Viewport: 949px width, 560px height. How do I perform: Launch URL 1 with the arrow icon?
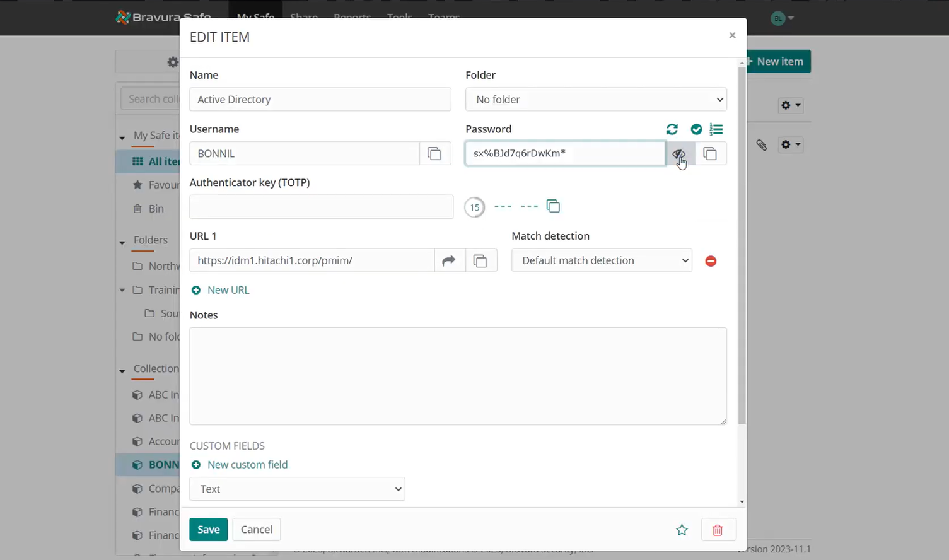coord(449,260)
